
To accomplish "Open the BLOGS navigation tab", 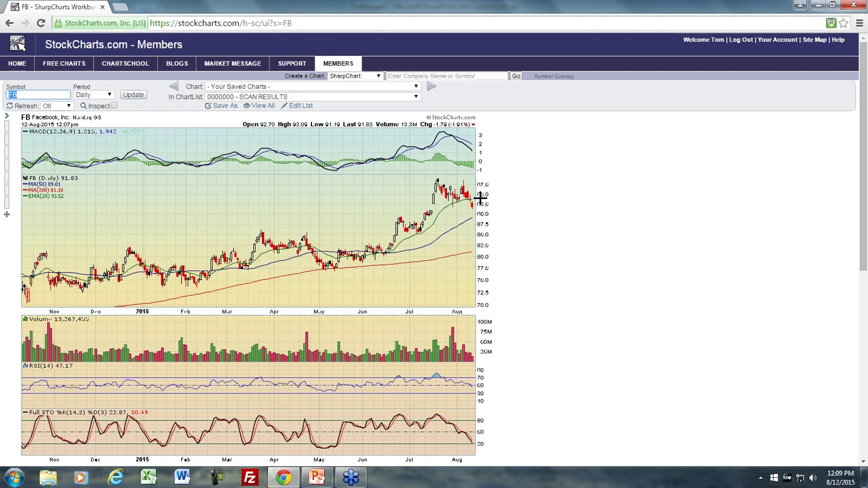I will pyautogui.click(x=177, y=64).
